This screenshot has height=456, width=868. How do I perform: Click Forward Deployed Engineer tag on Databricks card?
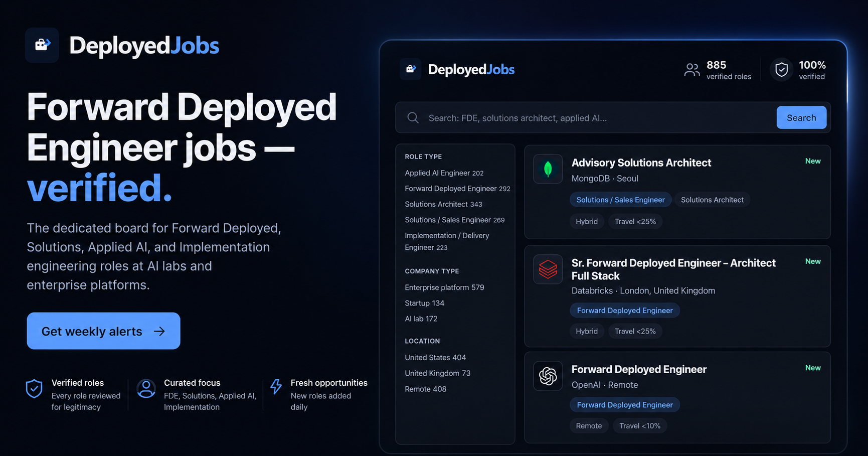[x=625, y=311]
